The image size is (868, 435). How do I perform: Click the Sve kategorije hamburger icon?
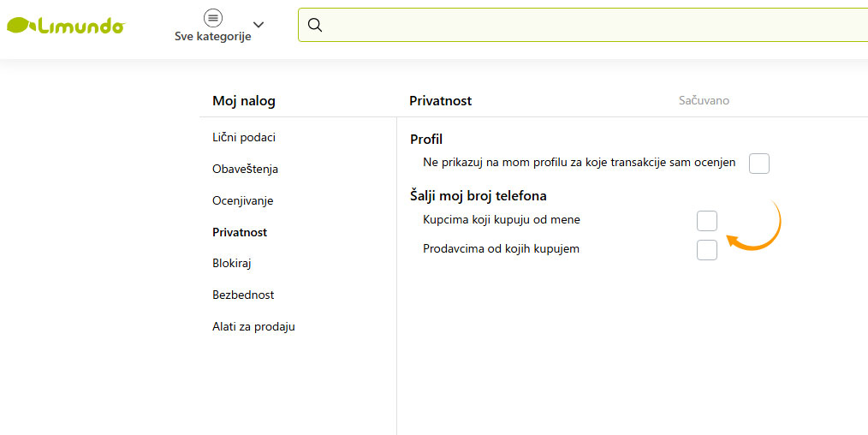pyautogui.click(x=213, y=18)
